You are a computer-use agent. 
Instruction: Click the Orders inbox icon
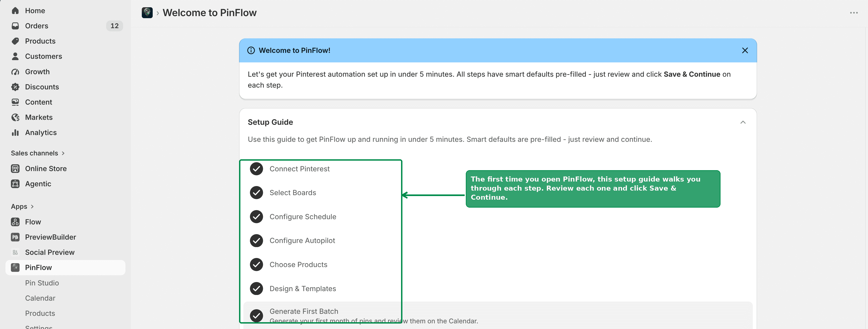click(x=15, y=26)
